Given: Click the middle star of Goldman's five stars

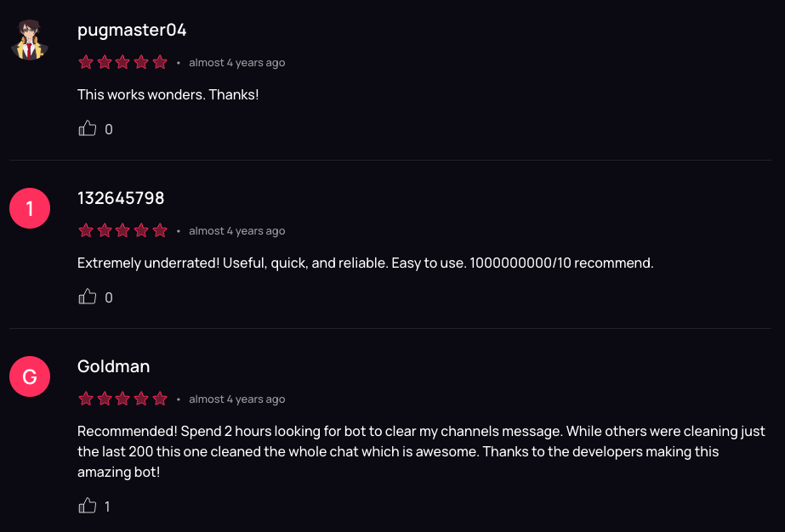Looking at the screenshot, I should click(x=122, y=398).
